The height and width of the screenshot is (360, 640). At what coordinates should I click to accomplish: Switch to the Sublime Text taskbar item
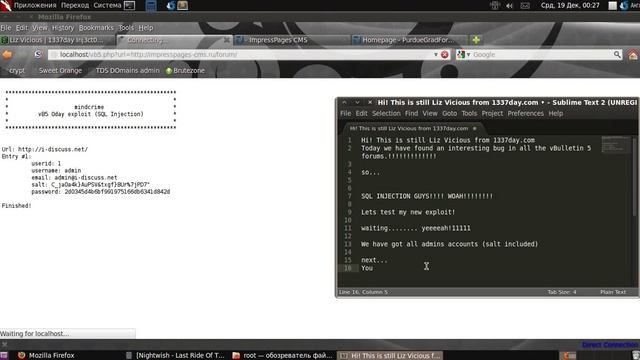(x=390, y=356)
